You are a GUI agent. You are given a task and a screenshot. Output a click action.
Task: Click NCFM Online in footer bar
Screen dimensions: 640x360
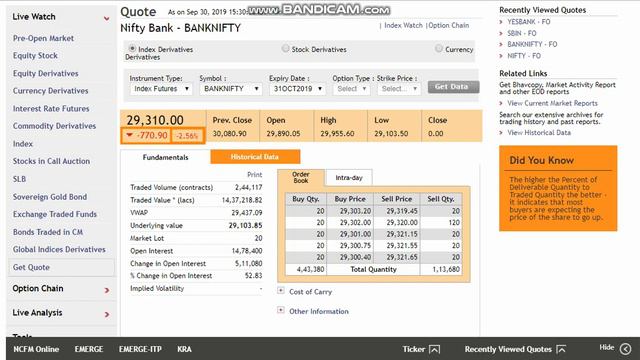[36, 349]
